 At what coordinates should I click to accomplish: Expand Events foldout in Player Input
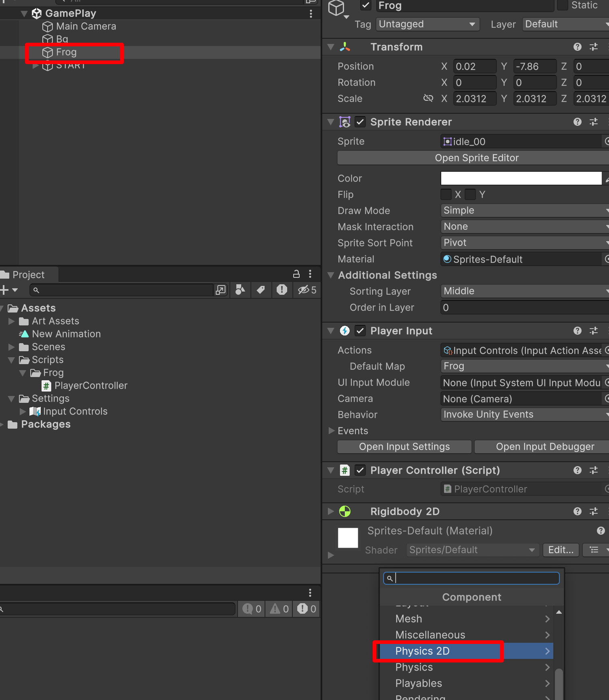(x=332, y=431)
